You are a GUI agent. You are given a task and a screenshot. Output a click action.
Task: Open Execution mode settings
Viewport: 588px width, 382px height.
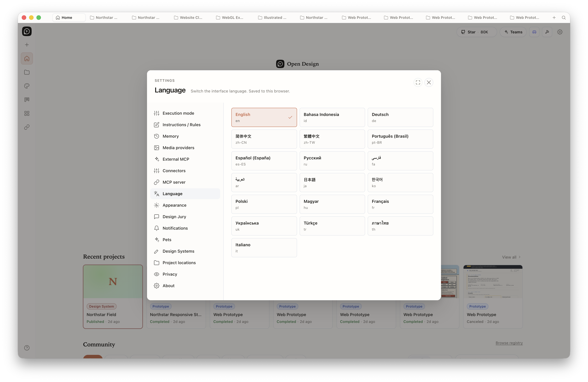185,113
